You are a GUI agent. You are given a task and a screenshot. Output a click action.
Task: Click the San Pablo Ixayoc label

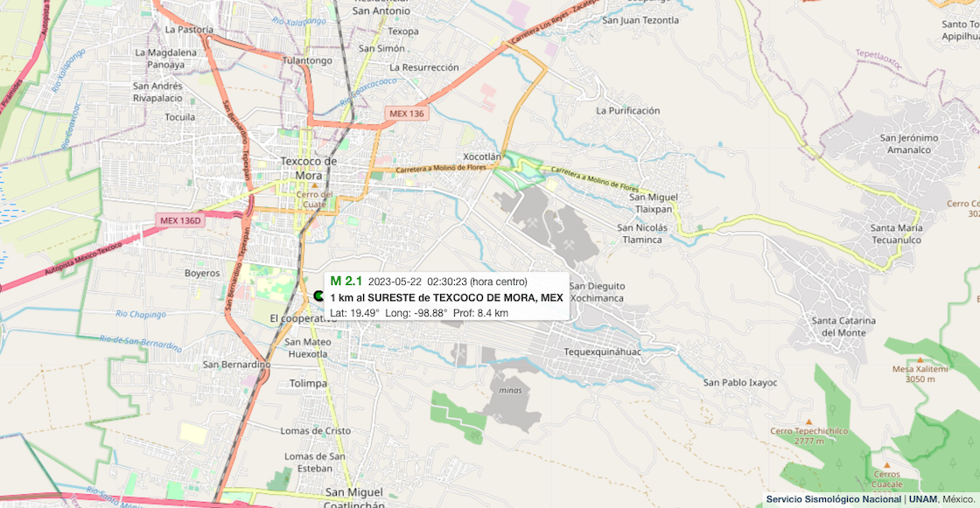740,382
